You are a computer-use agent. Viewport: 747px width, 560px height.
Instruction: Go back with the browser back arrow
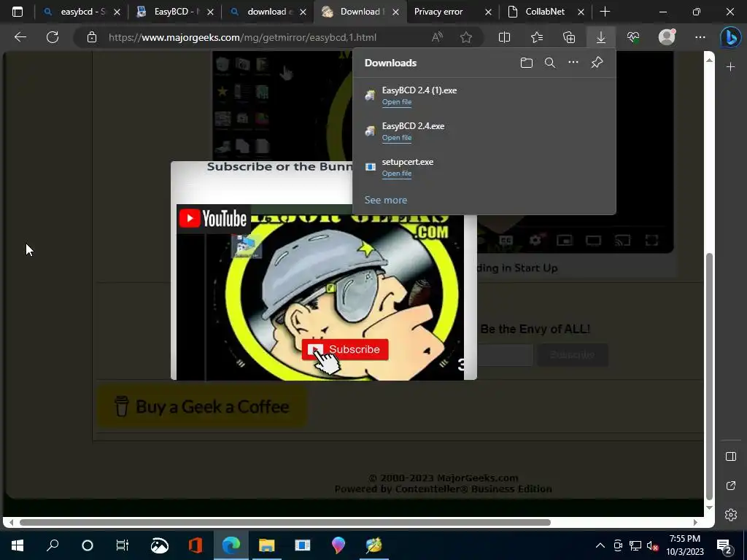tap(20, 37)
